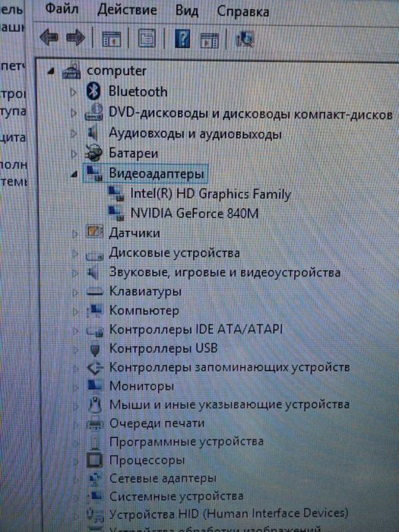Select Сетевые адаптеры label

[163, 478]
